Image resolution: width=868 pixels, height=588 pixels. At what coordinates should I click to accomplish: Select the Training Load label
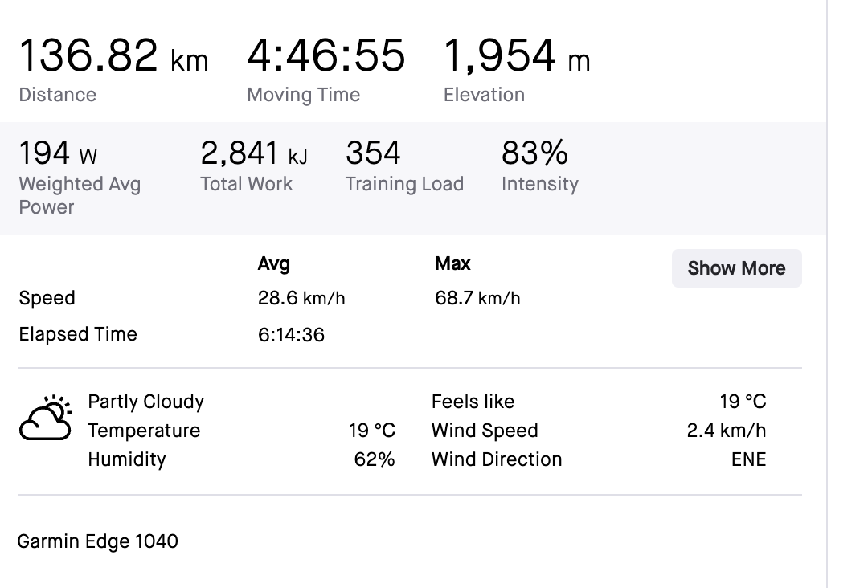[404, 184]
